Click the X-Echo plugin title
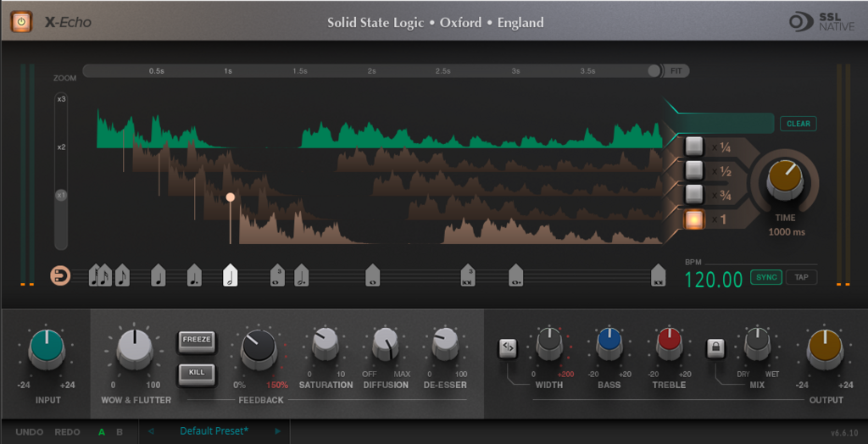 pos(68,23)
